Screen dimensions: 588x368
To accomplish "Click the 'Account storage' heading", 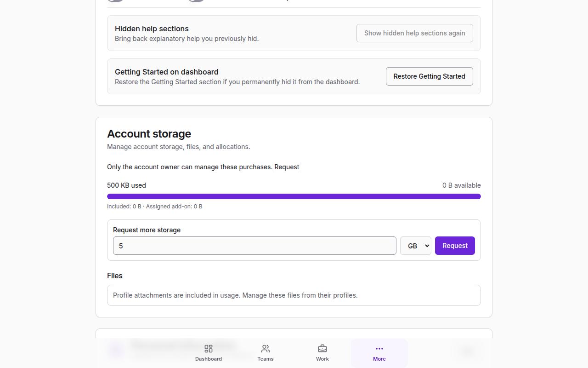I will coord(149,134).
